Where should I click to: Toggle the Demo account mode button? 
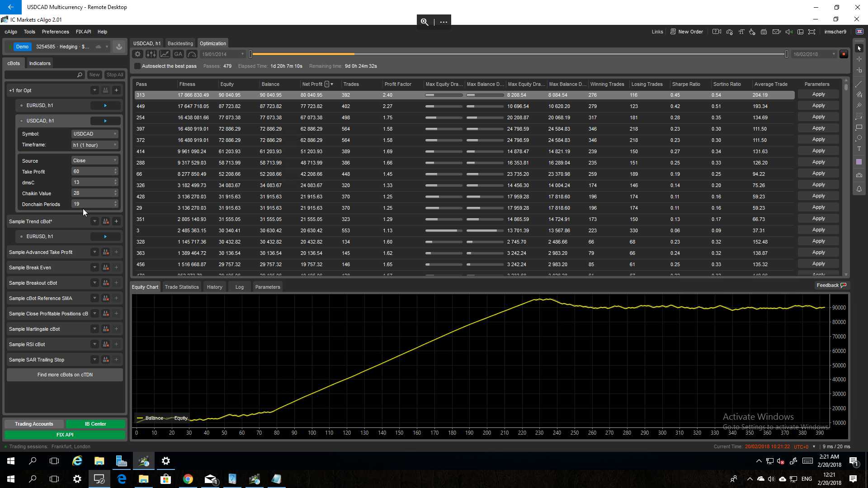coord(22,47)
